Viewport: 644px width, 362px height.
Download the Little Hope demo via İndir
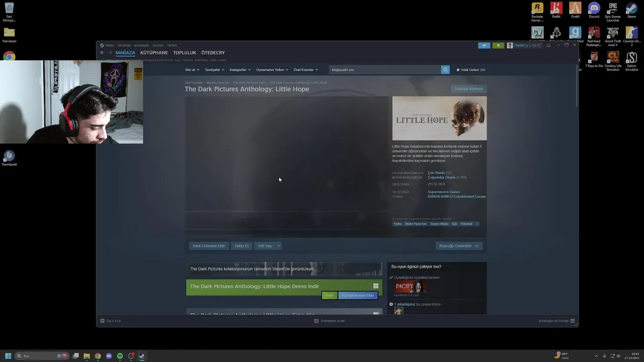coord(329,296)
